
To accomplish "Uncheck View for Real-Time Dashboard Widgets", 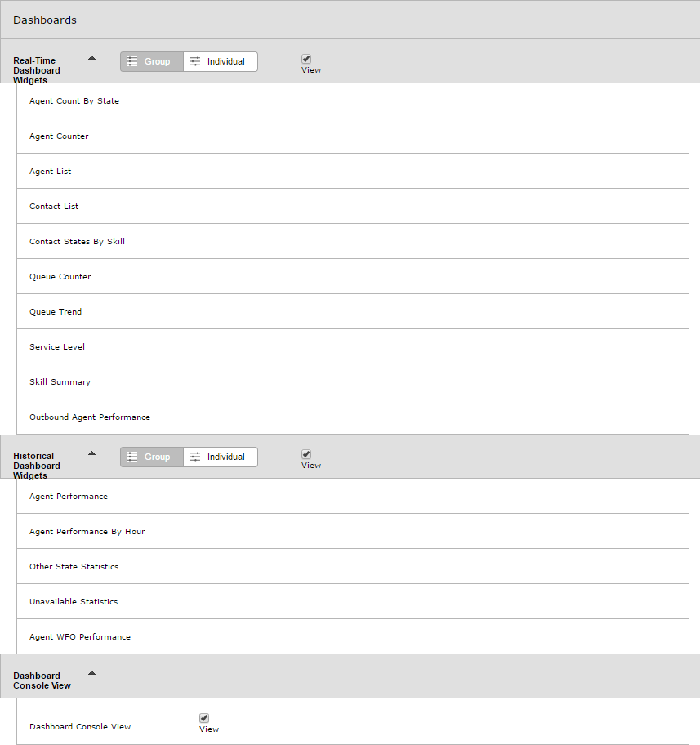I will point(306,59).
